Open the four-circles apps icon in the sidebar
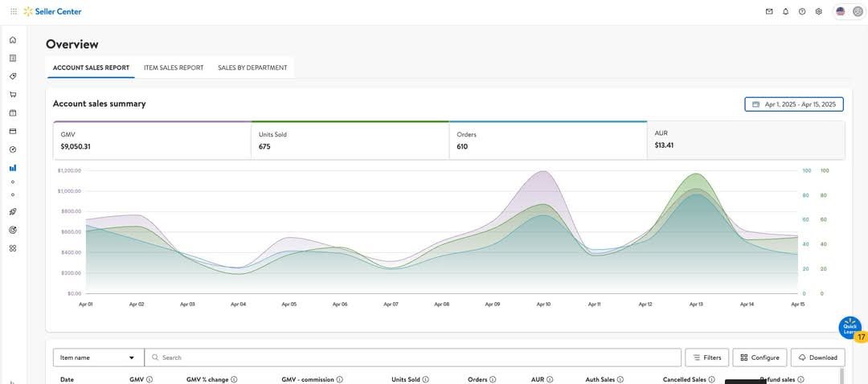The image size is (868, 384). (14, 248)
